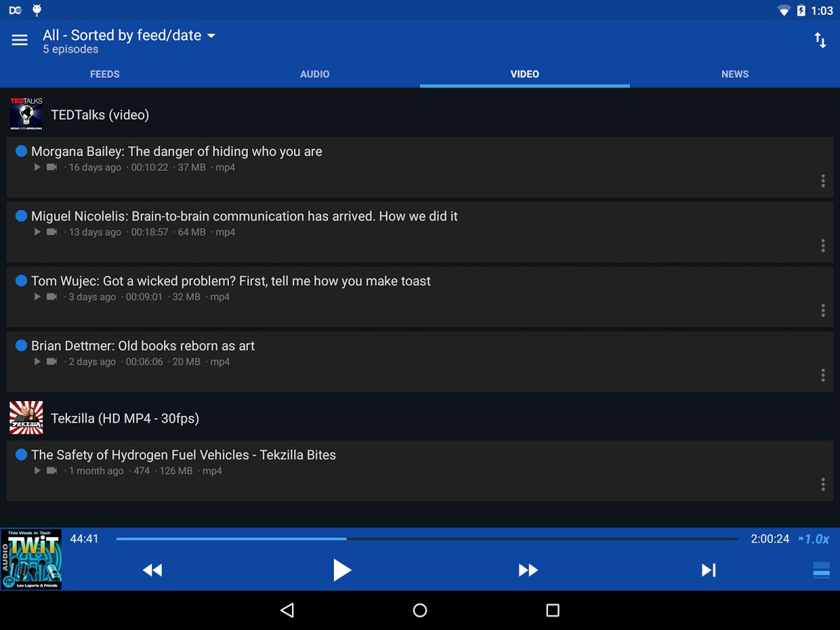Change the 1.0x playback speed
This screenshot has width=840, height=630.
point(813,539)
